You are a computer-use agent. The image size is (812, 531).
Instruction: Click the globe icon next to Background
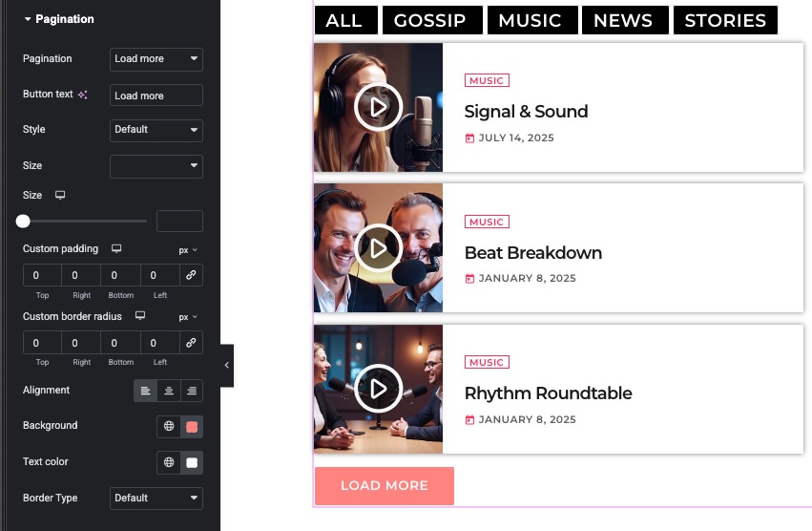tap(169, 426)
